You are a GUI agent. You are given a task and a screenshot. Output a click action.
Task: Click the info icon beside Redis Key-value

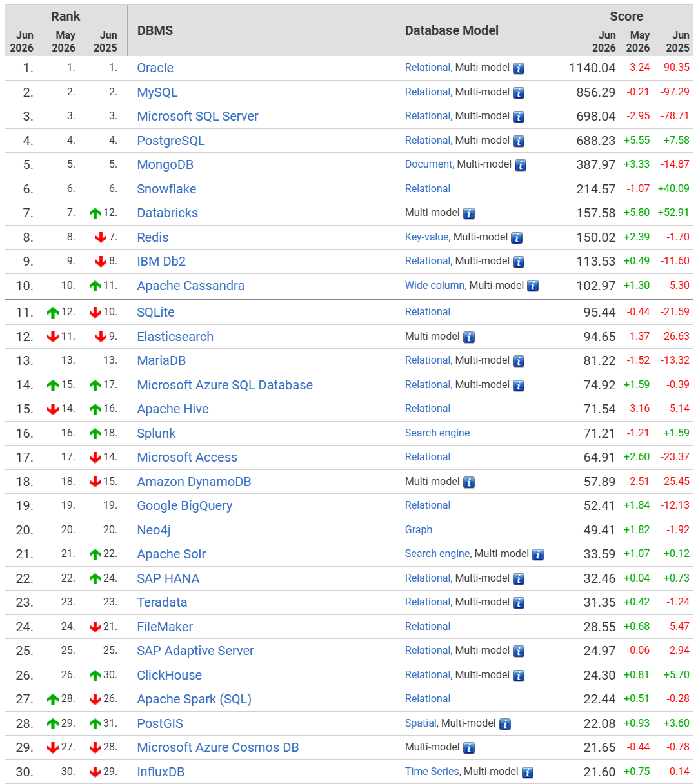click(517, 238)
